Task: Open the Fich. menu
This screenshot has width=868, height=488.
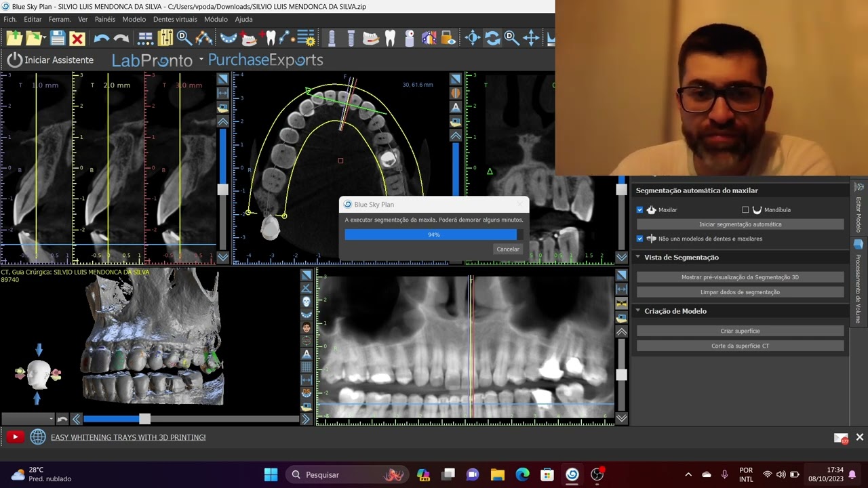Action: 10,20
